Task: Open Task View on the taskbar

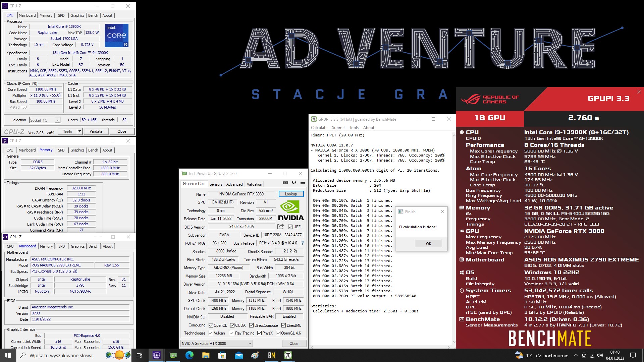Action: pyautogui.click(x=140, y=355)
